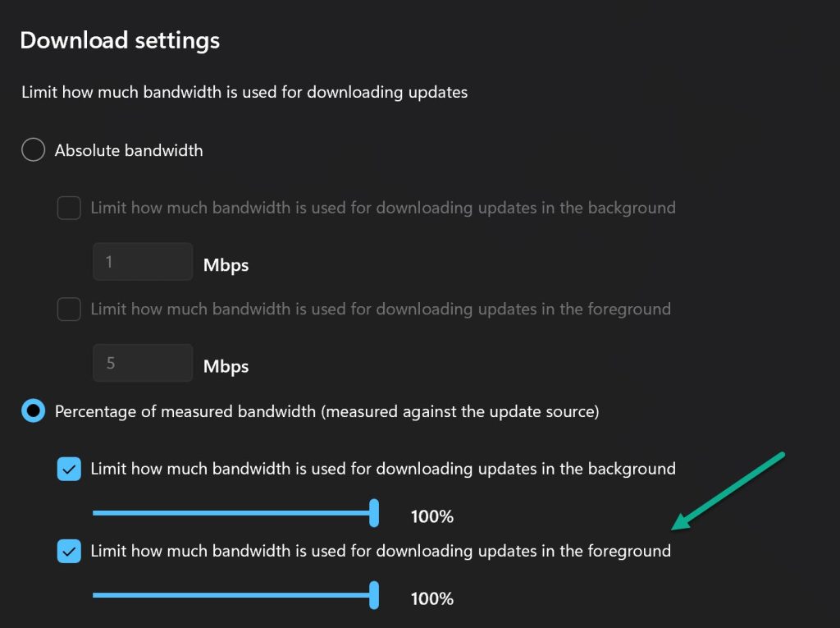This screenshot has width=840, height=628.
Task: Uncheck background percentage bandwidth limit
Action: point(69,469)
